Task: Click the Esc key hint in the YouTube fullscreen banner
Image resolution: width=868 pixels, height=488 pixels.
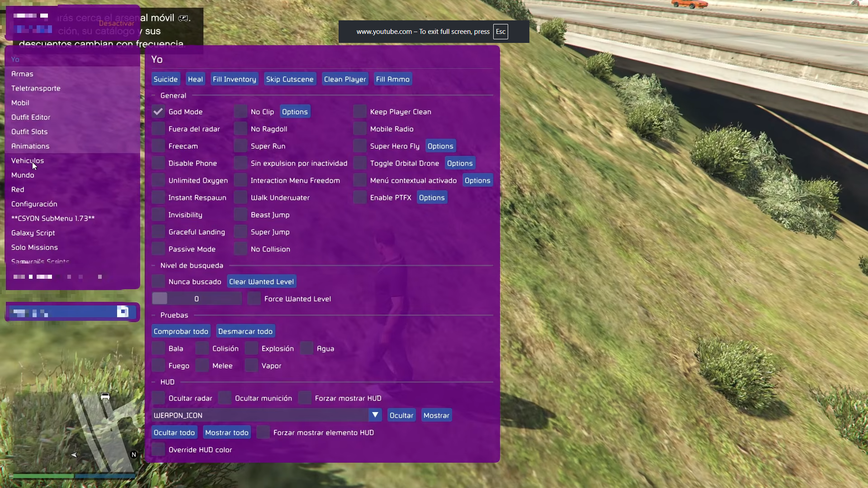Action: click(x=500, y=32)
